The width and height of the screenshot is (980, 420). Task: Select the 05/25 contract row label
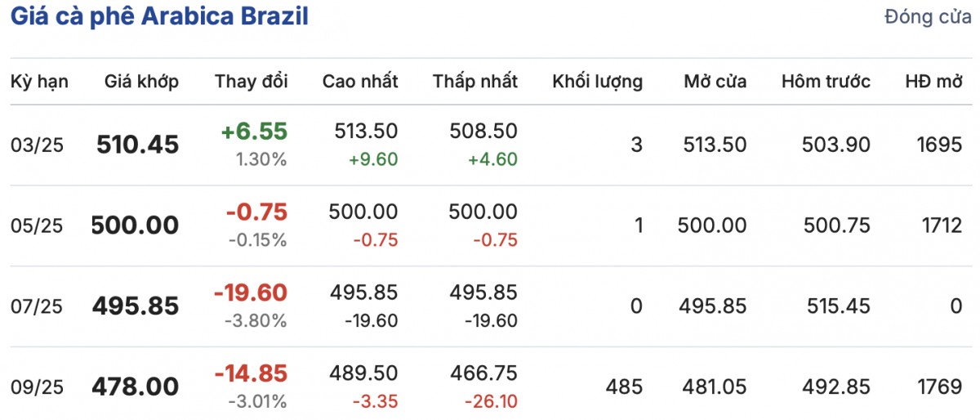(37, 226)
